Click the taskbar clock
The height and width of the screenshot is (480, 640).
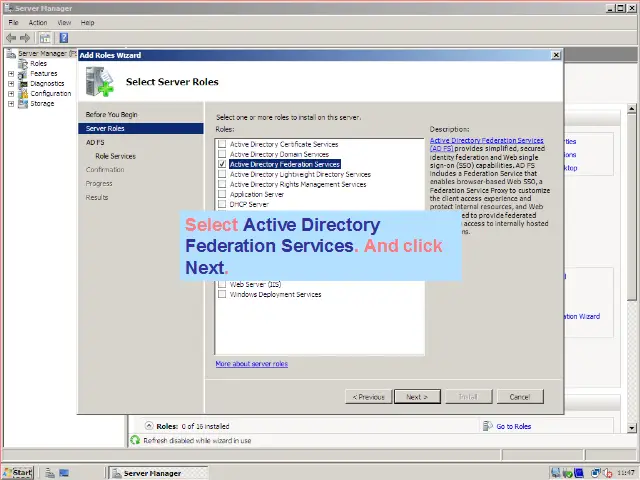(626, 473)
